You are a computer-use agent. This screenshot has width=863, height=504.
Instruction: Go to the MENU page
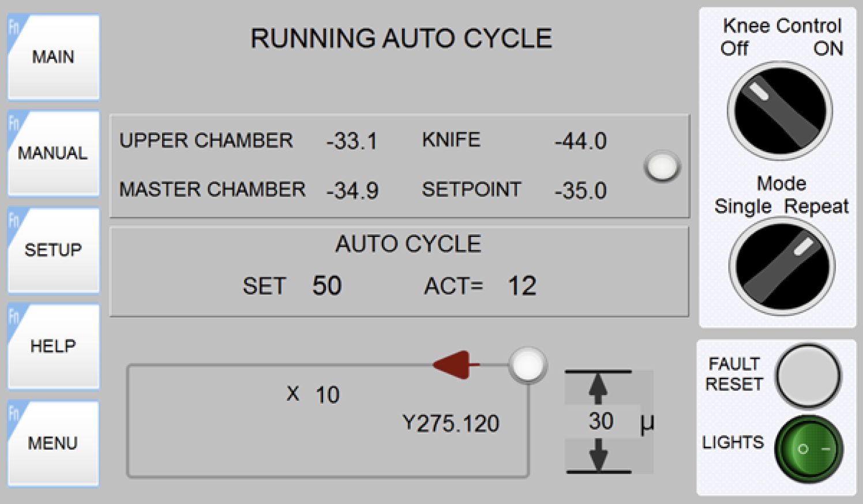pos(53,443)
